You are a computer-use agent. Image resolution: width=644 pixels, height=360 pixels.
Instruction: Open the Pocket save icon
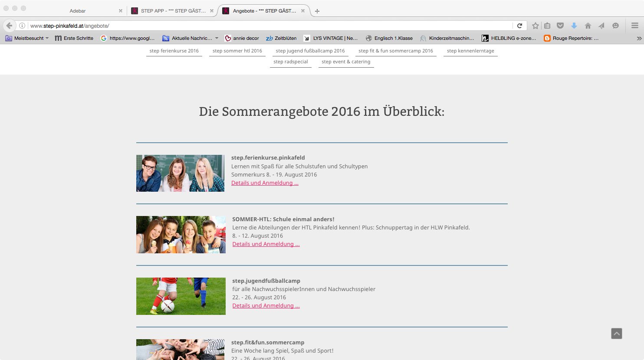560,26
